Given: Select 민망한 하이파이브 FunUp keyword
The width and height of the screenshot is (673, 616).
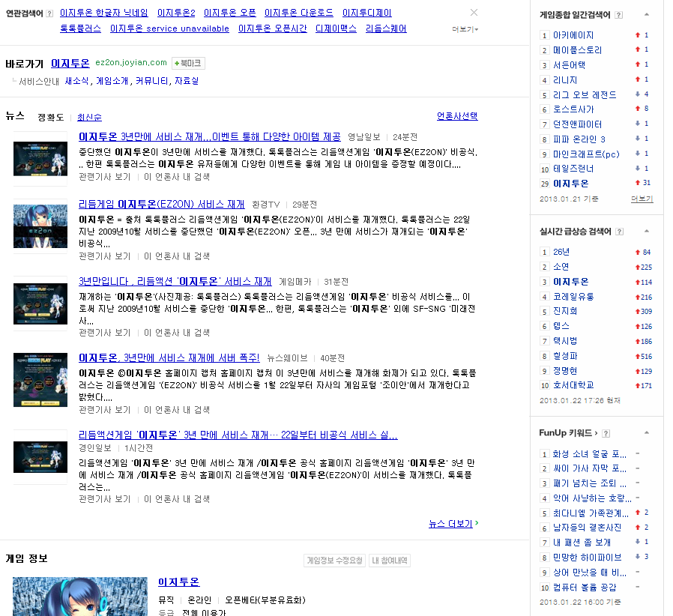Looking at the screenshot, I should [587, 558].
